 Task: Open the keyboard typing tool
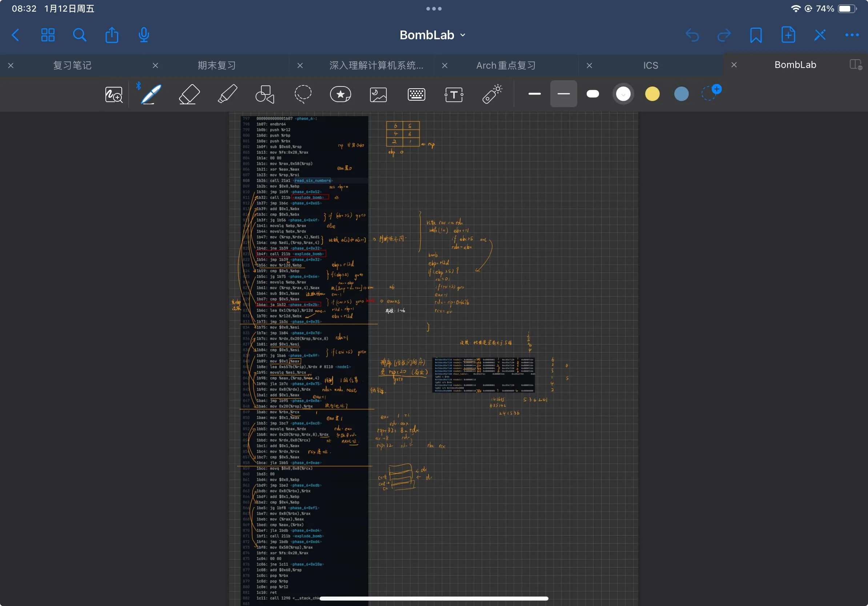pos(416,94)
